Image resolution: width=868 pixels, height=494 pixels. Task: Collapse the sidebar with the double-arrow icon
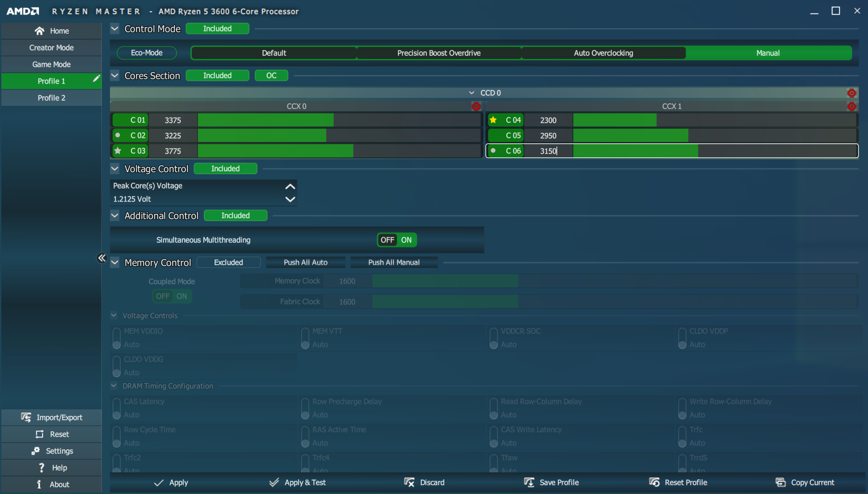pyautogui.click(x=102, y=258)
